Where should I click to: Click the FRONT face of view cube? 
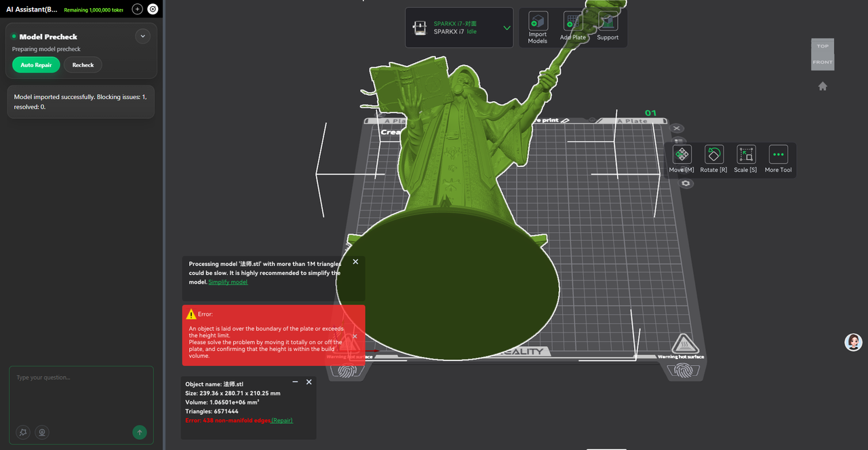[823, 62]
